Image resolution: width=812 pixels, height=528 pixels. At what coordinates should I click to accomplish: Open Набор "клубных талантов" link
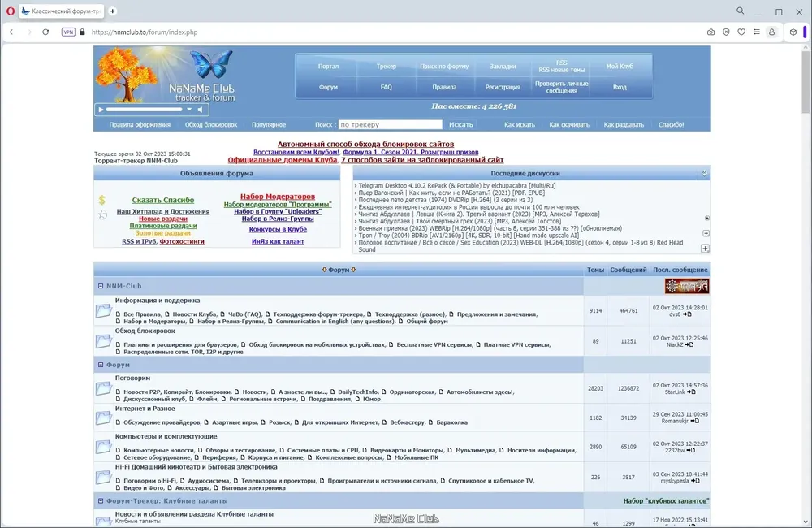click(666, 501)
